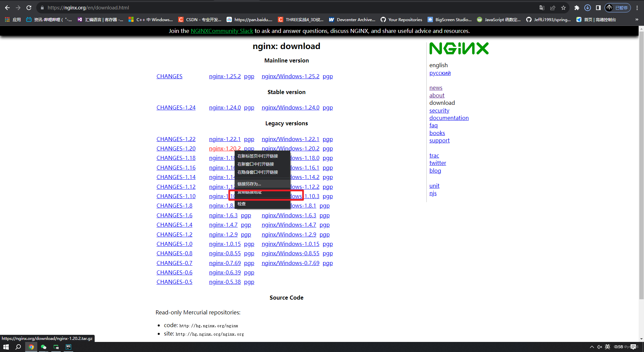Open the mainline CHANGES link
This screenshot has width=644, height=352.
click(169, 76)
